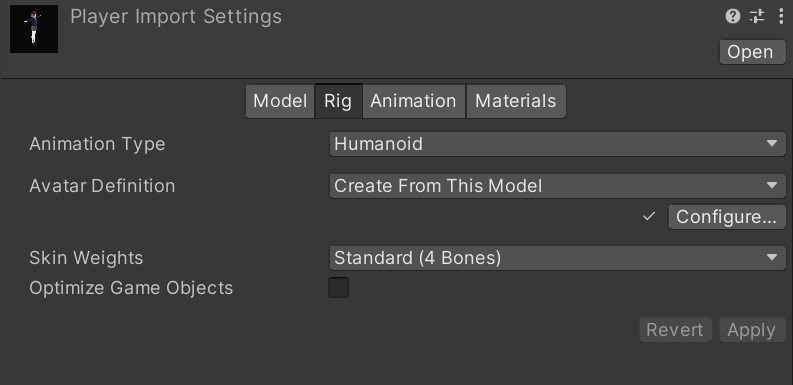Click the avatar valid checkmark icon
This screenshot has width=793, height=385.
point(649,217)
